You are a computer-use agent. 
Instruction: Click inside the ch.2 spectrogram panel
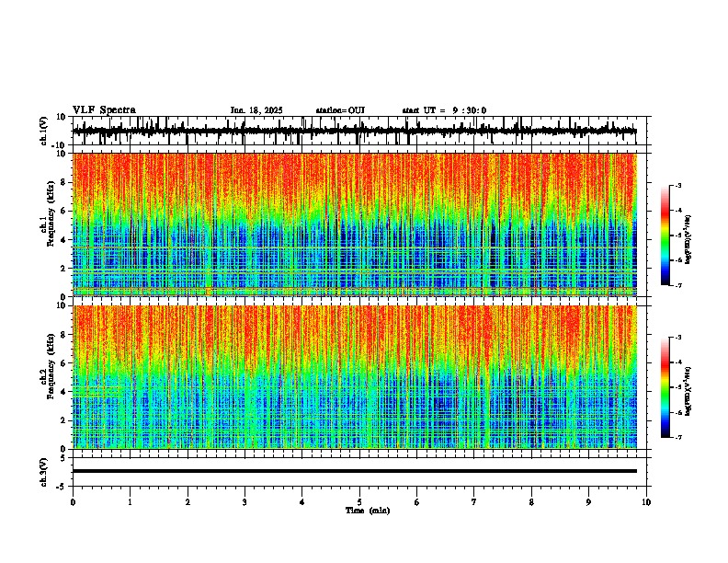tap(355, 377)
